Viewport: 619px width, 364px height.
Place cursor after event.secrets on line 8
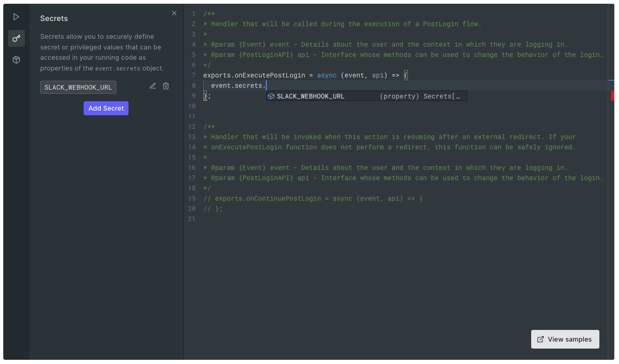(264, 85)
